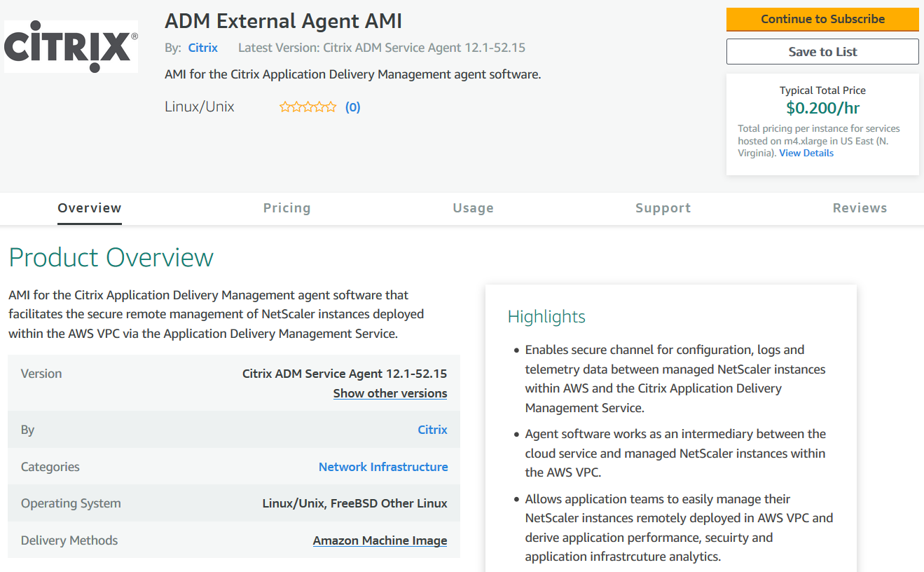Click Operating System value Linux/Unix, FreeBSD Other Linux
Viewport: 924px width, 572px height.
coord(354,503)
